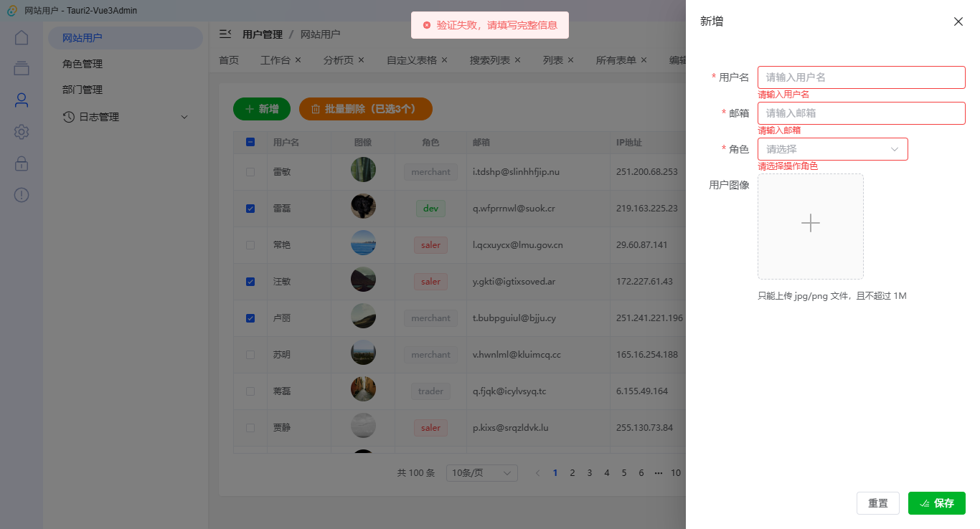Select the lock permissions icon in sidebar
This screenshot has height=529, width=980.
tap(21, 163)
